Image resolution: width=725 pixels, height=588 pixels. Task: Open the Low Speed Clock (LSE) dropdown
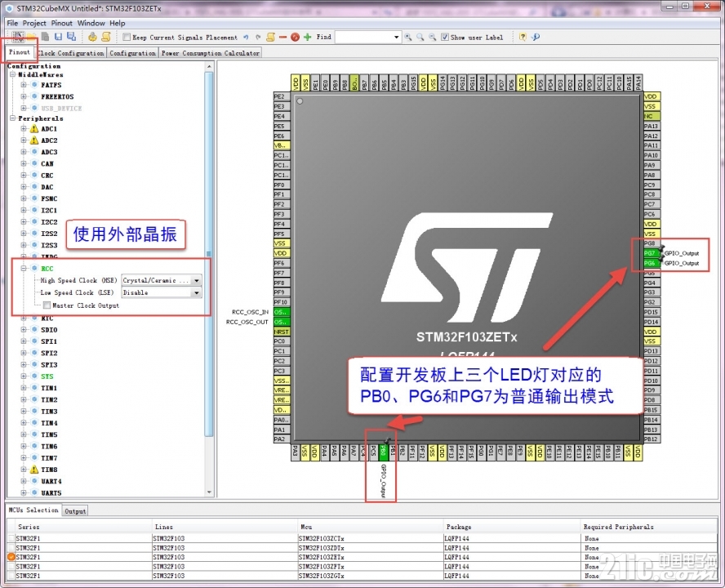pyautogui.click(x=197, y=292)
